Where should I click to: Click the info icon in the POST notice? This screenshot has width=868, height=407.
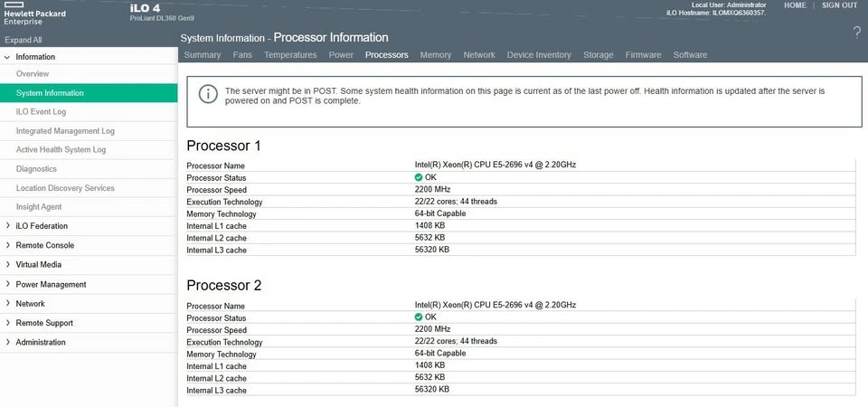(x=208, y=94)
